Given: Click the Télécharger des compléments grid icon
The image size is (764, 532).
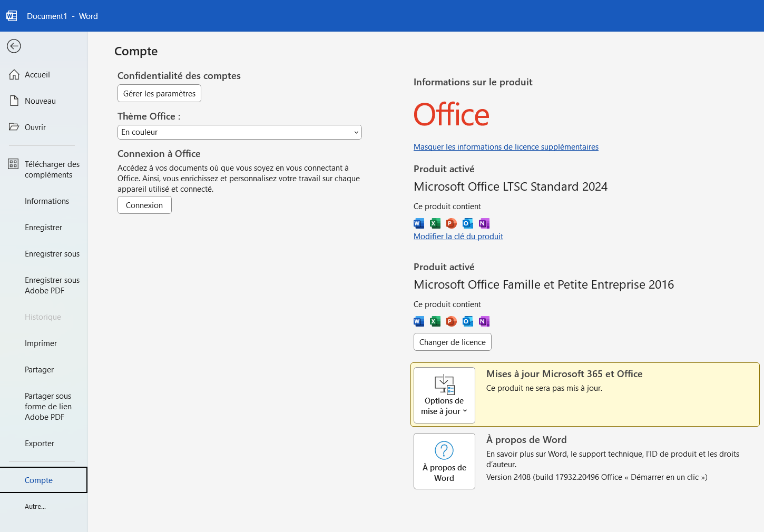Looking at the screenshot, I should (x=13, y=164).
